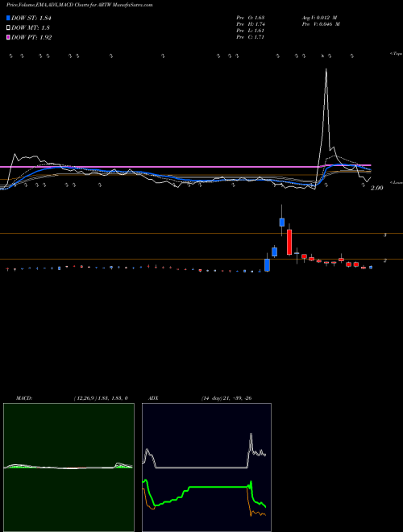Select the 'DOW PT: 1.92' legend label
The width and height of the screenshot is (403, 532).
[31, 37]
